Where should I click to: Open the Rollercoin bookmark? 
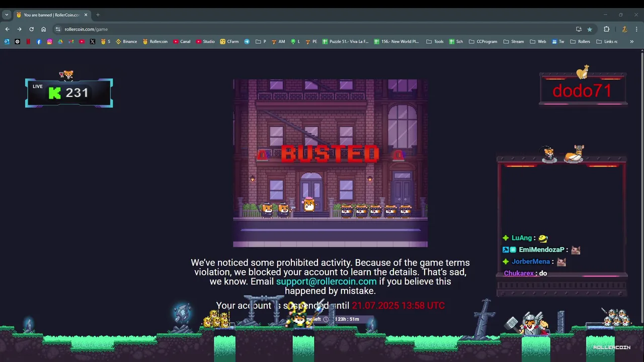[x=155, y=42]
